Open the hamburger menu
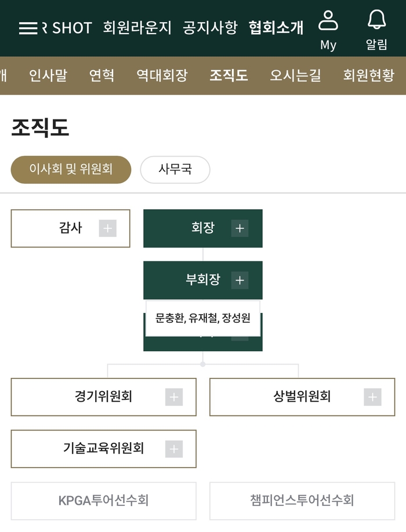This screenshot has width=406, height=532. (x=28, y=28)
